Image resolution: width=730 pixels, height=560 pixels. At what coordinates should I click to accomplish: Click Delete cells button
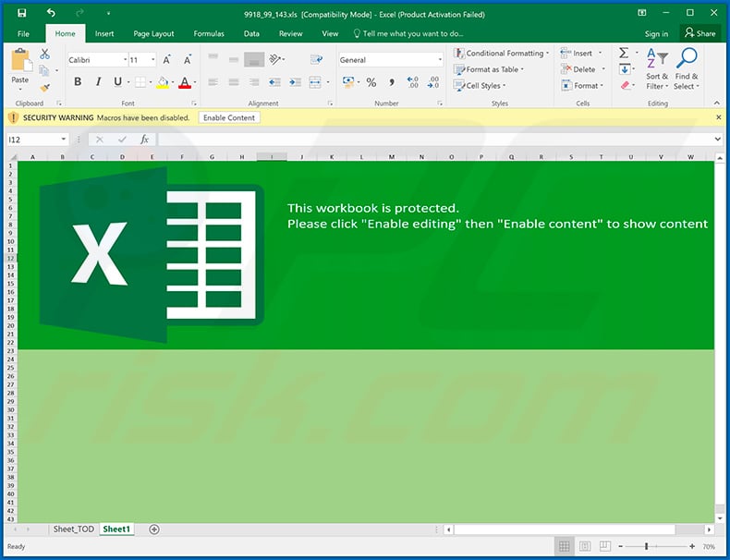tap(583, 69)
